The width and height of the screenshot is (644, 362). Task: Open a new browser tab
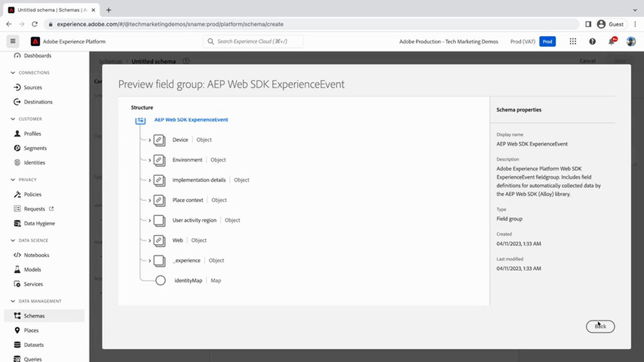tap(109, 10)
